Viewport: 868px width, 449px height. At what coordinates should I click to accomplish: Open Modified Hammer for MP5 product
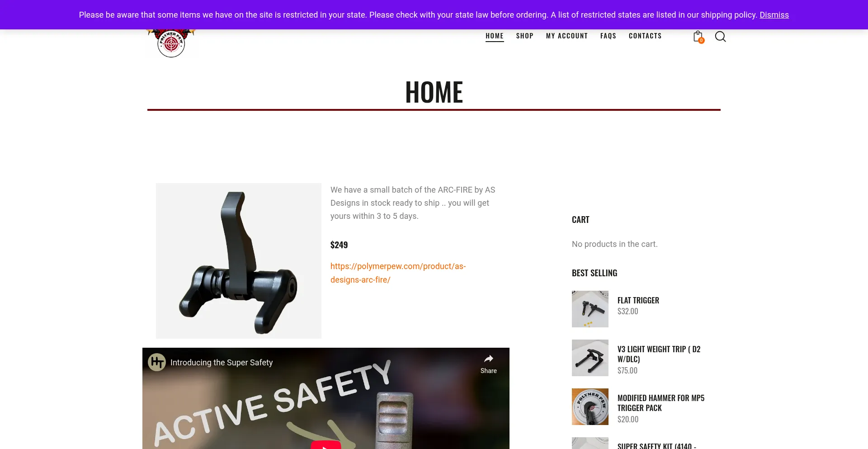(660, 403)
